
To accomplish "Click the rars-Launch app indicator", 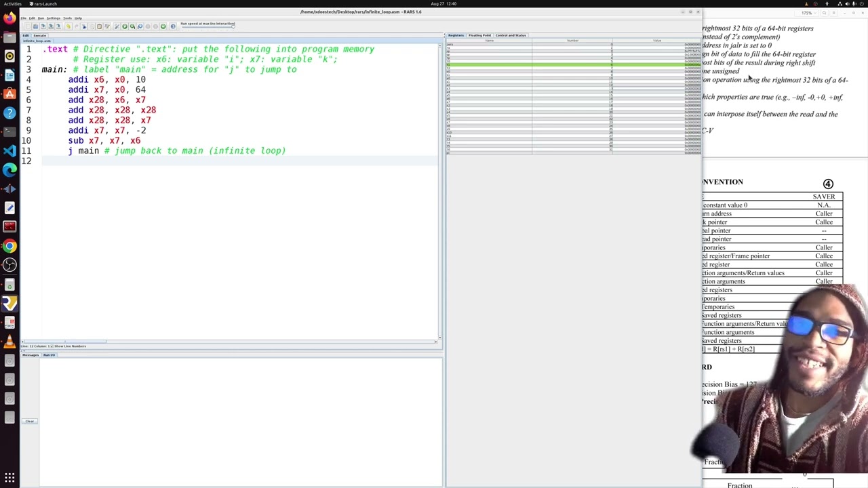I will 43,4.
